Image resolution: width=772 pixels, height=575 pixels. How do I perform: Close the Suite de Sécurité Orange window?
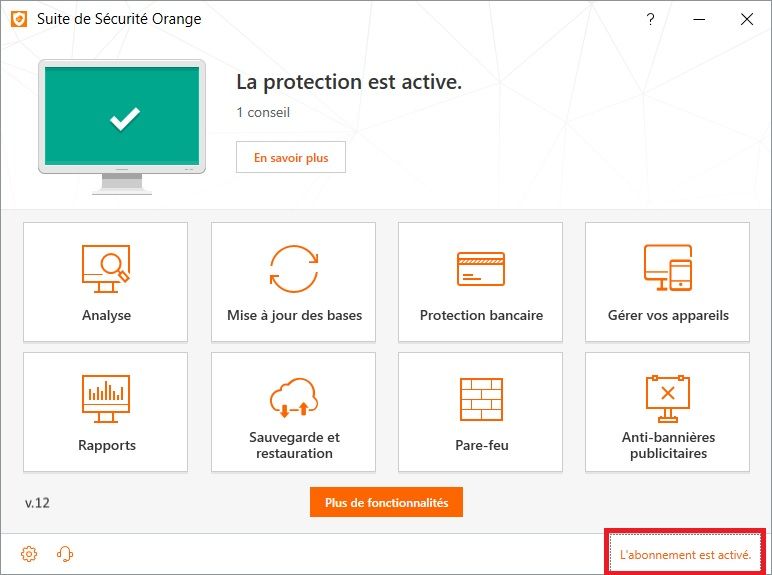pos(747,20)
